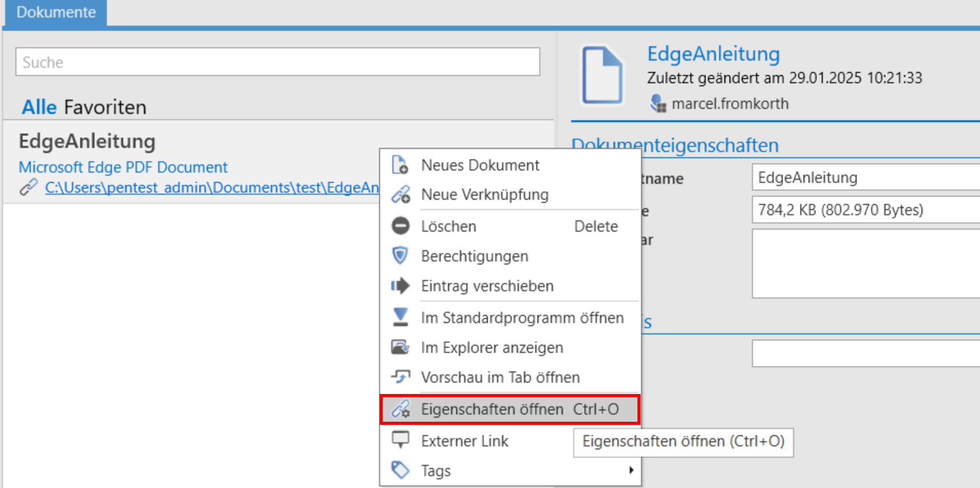
Task: Click the Berechtigungen shield icon
Action: click(400, 256)
